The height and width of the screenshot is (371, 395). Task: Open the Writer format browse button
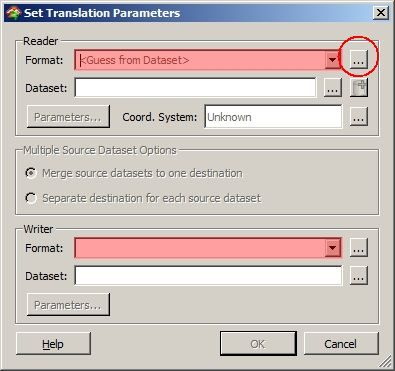(359, 248)
